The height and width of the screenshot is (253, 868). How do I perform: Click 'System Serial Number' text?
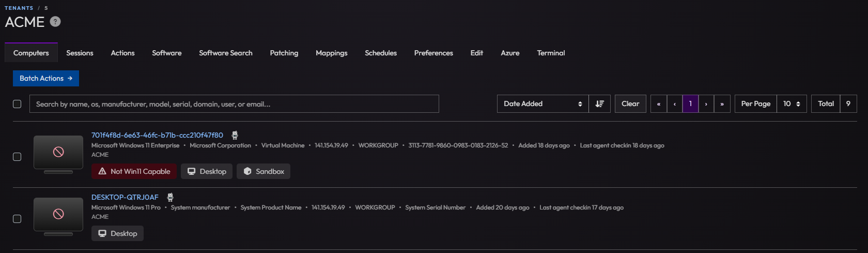coord(435,207)
